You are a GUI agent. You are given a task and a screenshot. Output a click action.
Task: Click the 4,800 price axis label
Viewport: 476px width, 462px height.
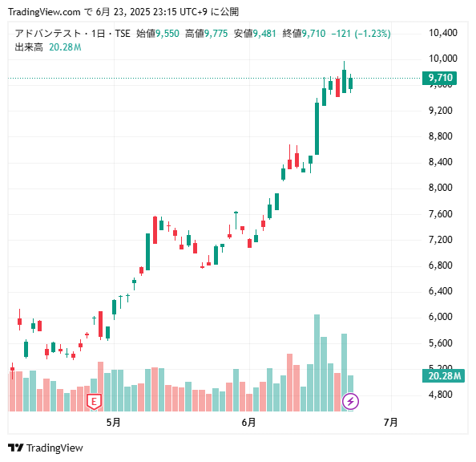coord(440,394)
